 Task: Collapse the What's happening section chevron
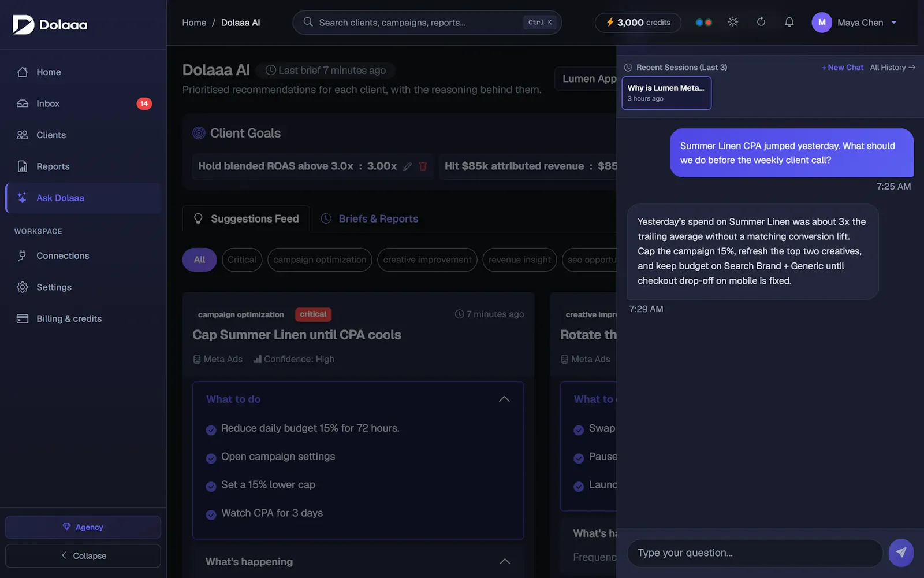505,562
